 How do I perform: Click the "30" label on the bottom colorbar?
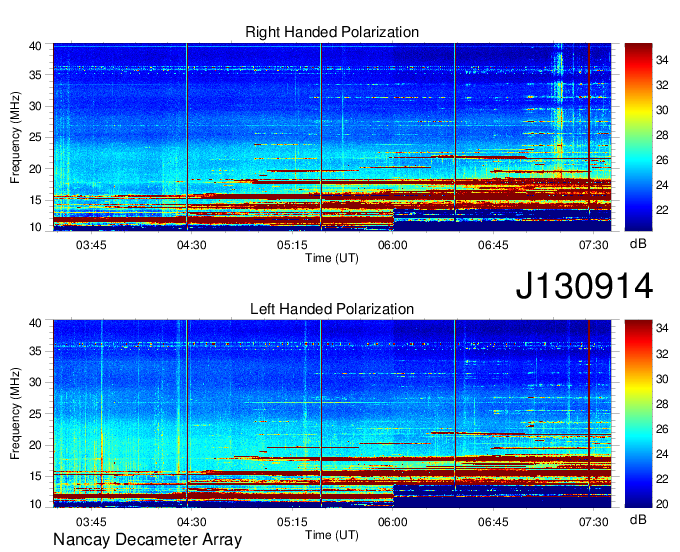coord(662,379)
